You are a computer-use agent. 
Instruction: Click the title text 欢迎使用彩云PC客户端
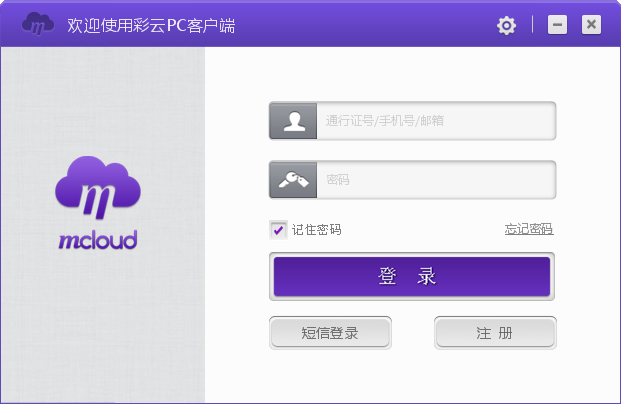(x=151, y=25)
